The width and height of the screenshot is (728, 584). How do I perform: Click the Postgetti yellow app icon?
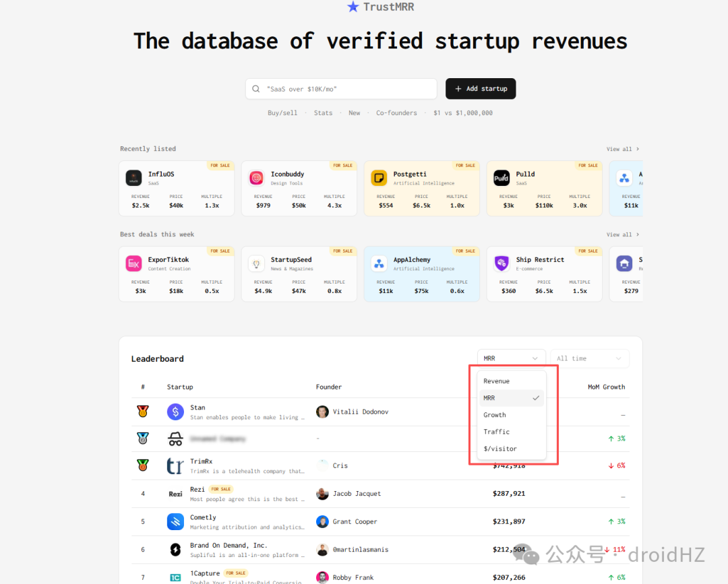[379, 178]
